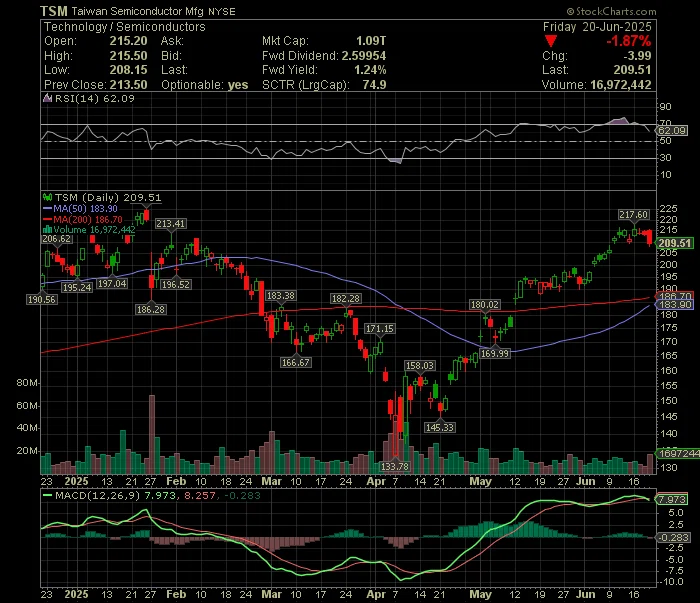Click the Open value 215.20
This screenshot has height=603, width=700.
click(129, 41)
